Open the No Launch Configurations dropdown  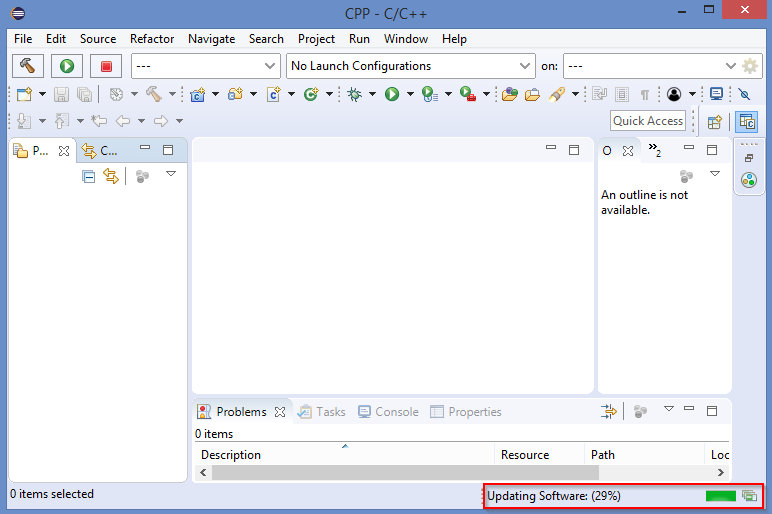411,66
